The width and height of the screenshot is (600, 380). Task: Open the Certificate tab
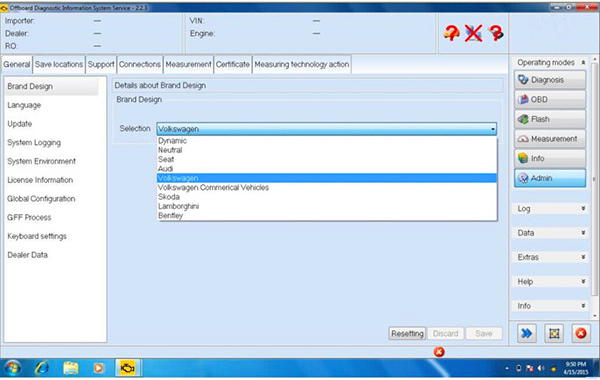[x=232, y=64]
